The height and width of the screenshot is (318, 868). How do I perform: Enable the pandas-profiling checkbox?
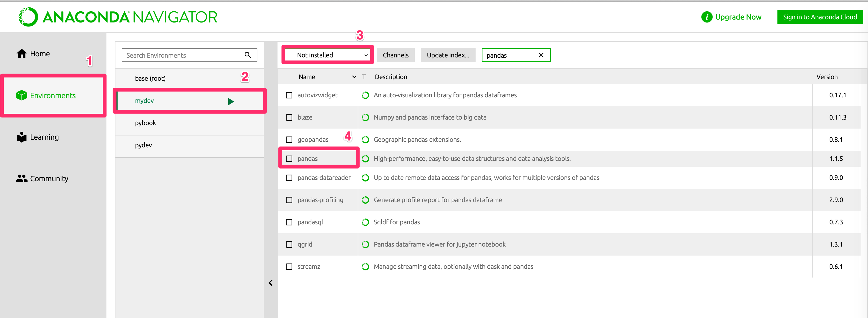(x=289, y=200)
